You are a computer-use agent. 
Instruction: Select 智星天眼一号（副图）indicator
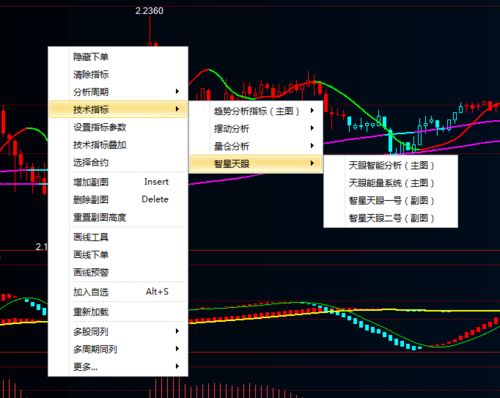391,201
